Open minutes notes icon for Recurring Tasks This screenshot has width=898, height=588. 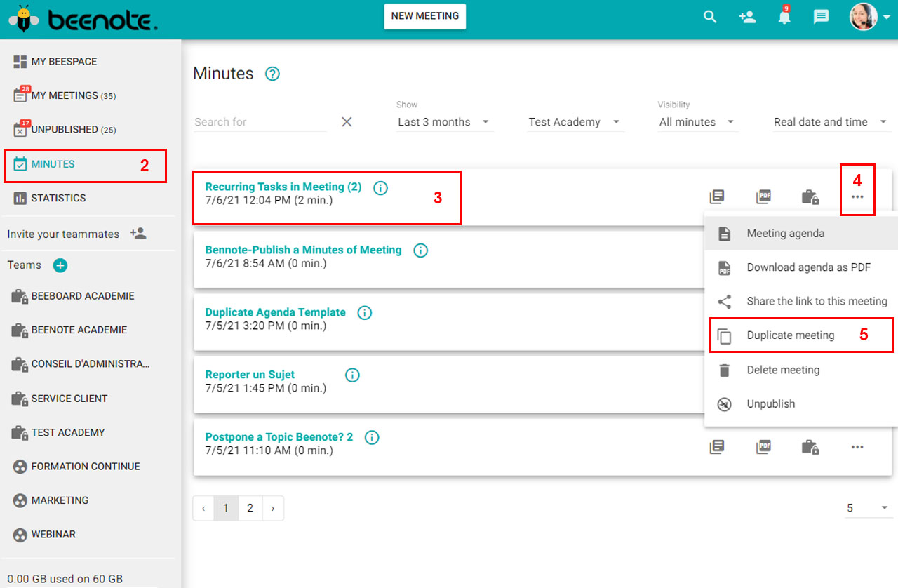[716, 197]
